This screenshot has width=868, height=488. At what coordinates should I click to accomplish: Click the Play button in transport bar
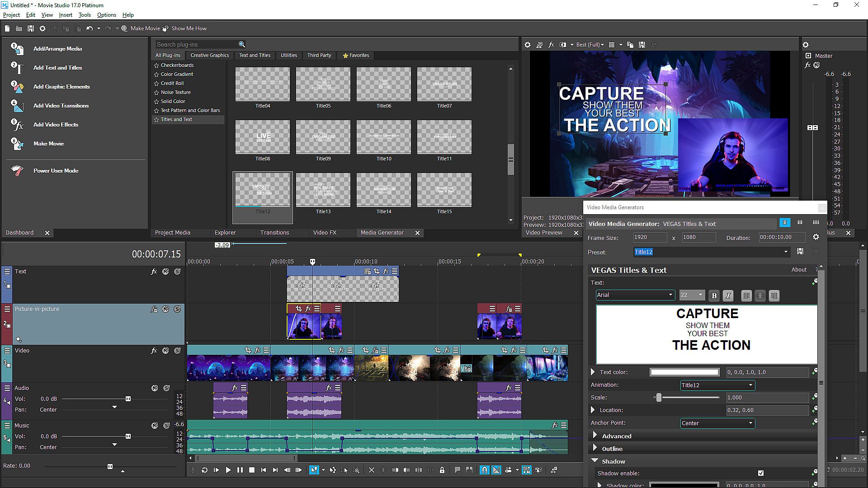point(228,470)
